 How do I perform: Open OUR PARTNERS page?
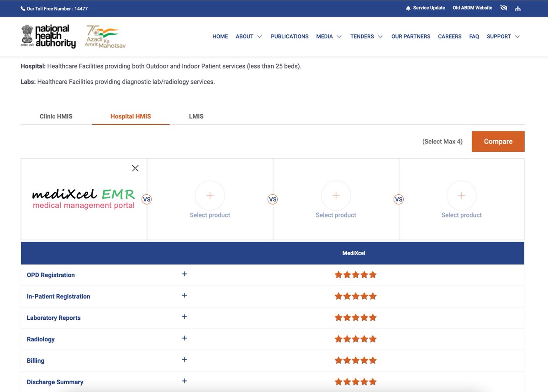pos(411,37)
